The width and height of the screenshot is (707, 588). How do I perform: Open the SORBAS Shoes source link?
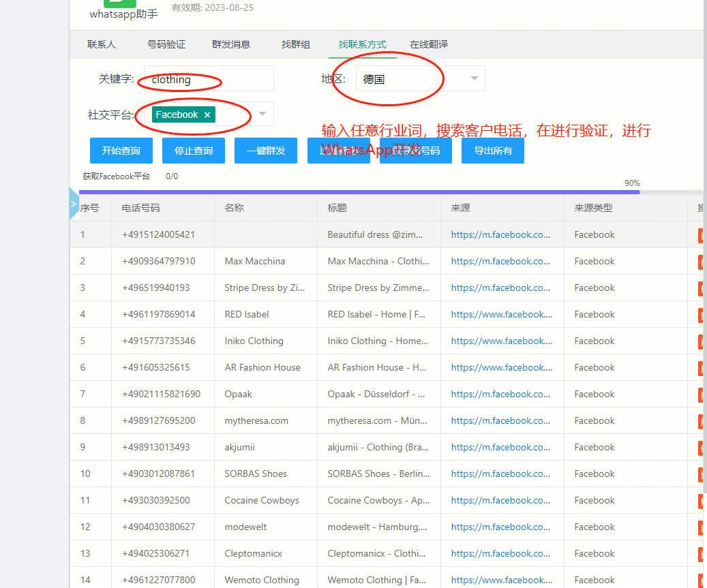500,474
